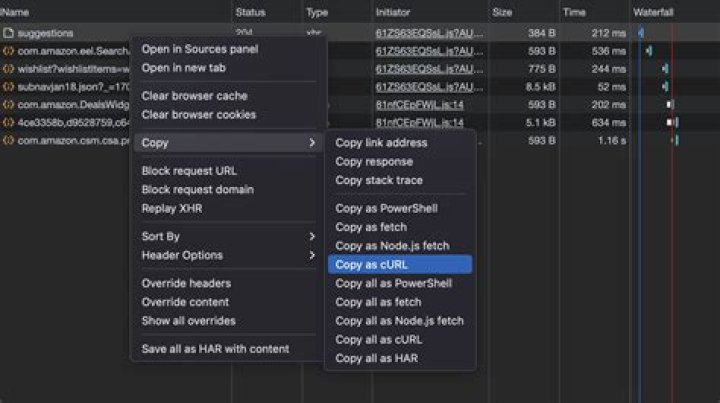
Task: Click the 634 ms time cell
Action: [609, 123]
